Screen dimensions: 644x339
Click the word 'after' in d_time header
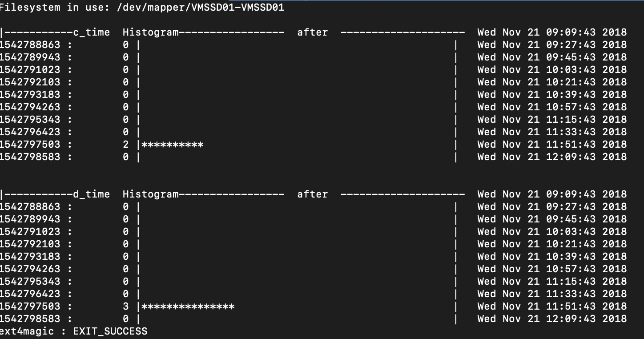[x=313, y=194]
